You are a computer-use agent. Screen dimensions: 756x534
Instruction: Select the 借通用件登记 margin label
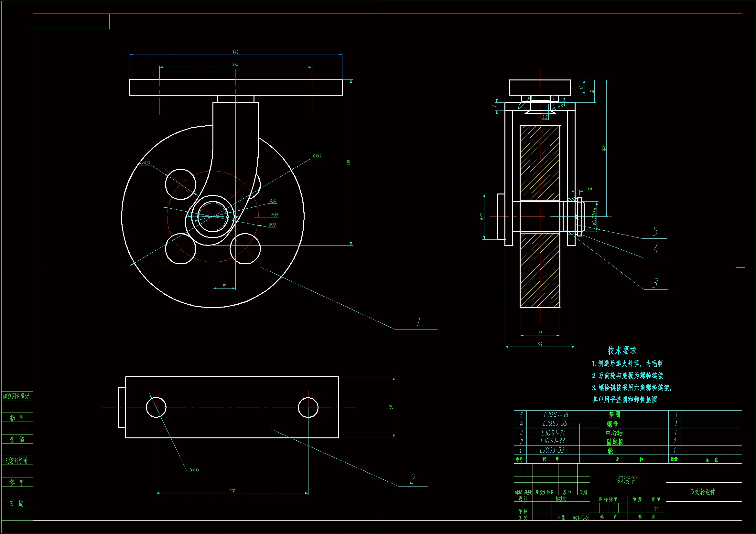[x=16, y=396]
